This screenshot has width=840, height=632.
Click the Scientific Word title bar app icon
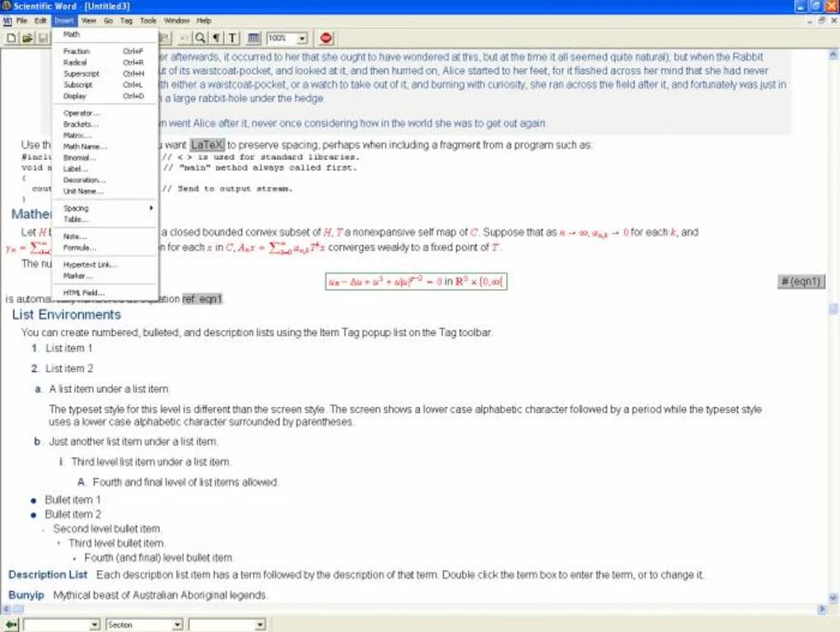tap(6, 6)
